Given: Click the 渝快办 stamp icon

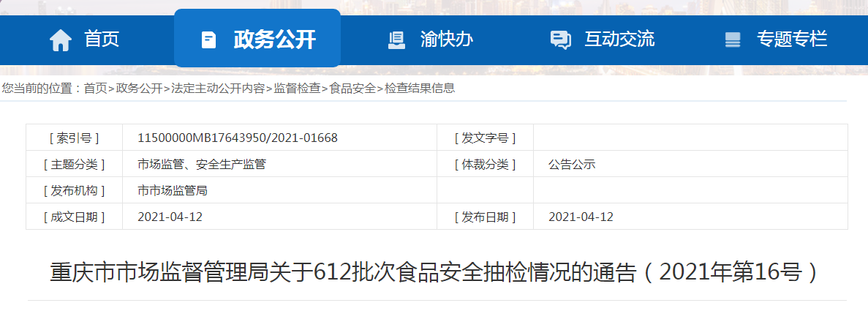Looking at the screenshot, I should point(396,40).
